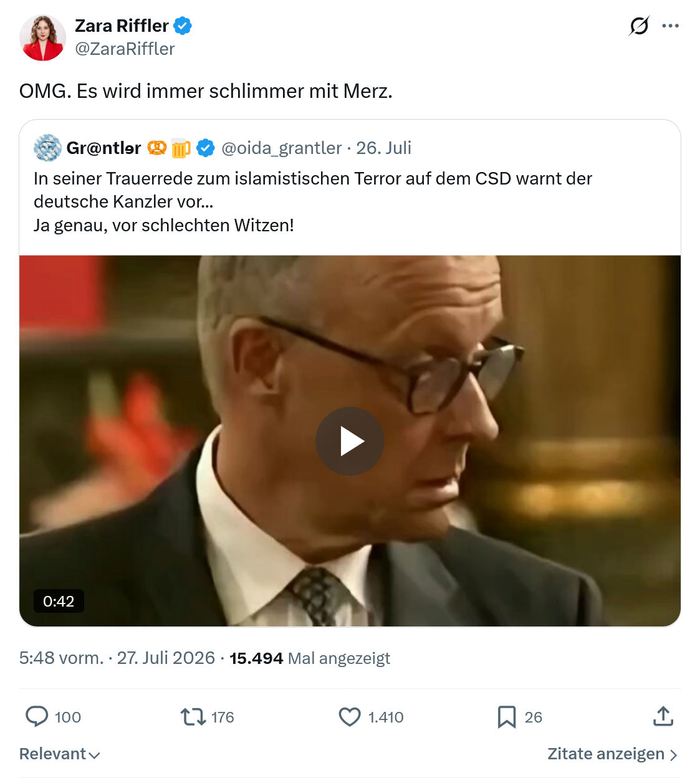This screenshot has width=700, height=778.
Task: Click Zara Riffler's blue verified badge
Action: tap(183, 26)
